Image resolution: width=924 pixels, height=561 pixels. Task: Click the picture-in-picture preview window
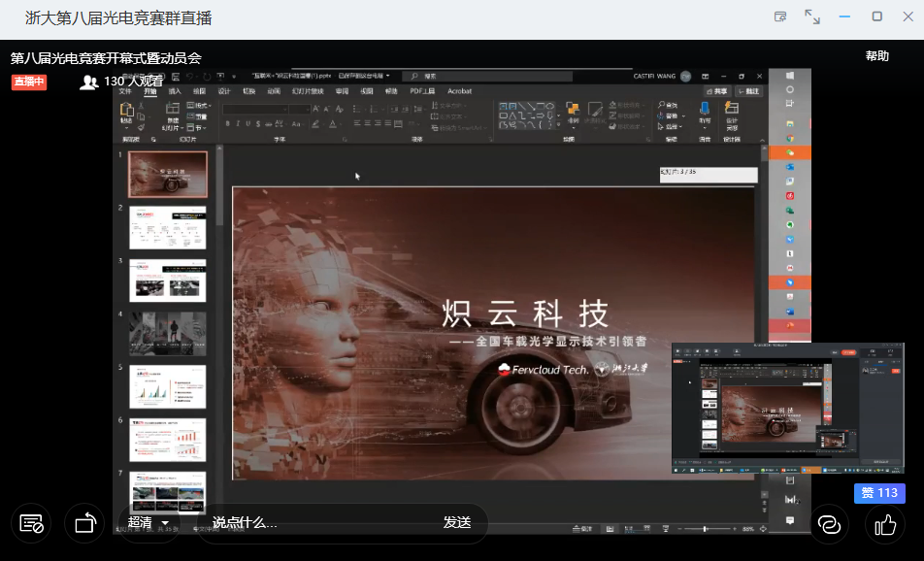click(x=788, y=408)
